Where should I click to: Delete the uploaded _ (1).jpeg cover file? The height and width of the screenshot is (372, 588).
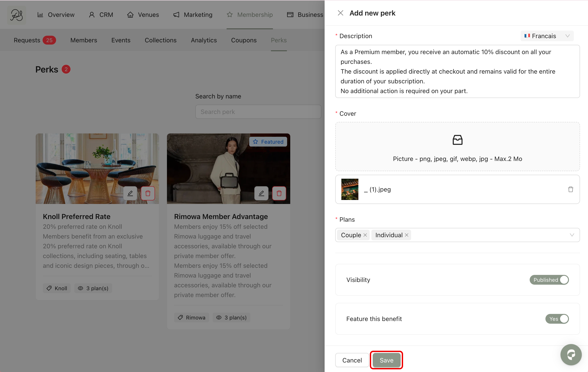coord(570,189)
